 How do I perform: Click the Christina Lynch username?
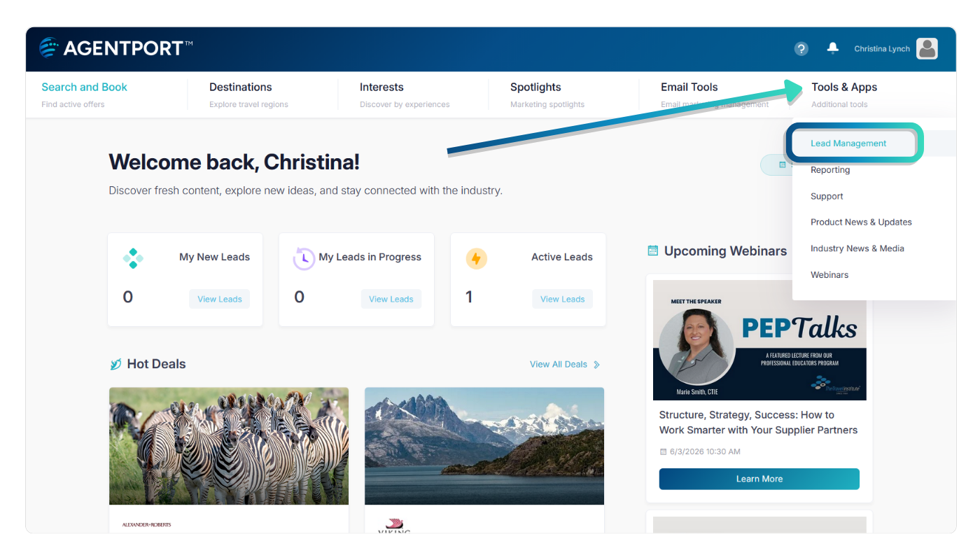pos(882,49)
